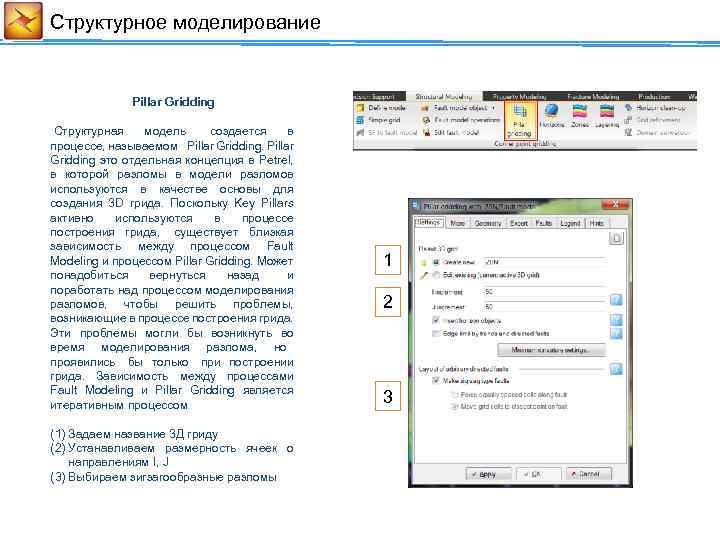Viewport: 720px width, 540px height.
Task: Select Force equally spaced cells along fault
Action: (x=455, y=394)
